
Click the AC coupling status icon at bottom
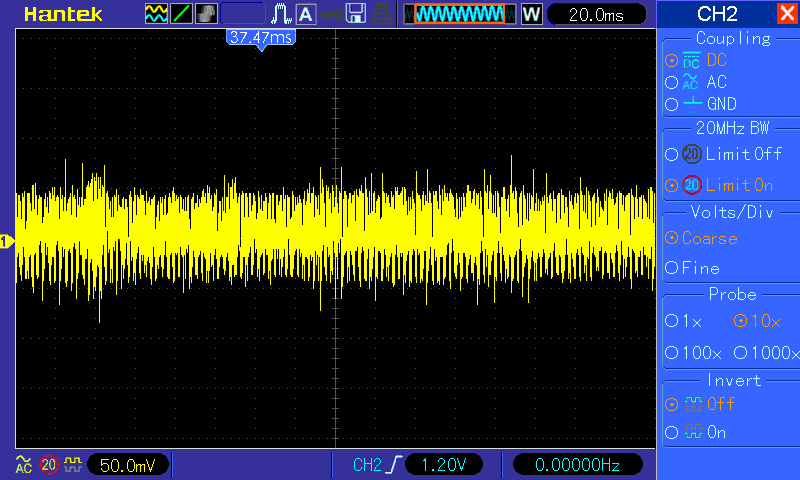(x=23, y=464)
